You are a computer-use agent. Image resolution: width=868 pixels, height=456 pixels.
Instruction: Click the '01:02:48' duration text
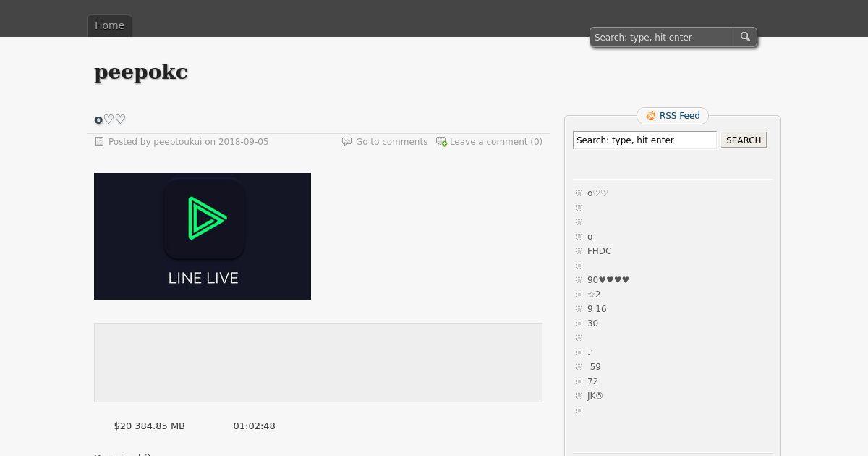tap(254, 426)
